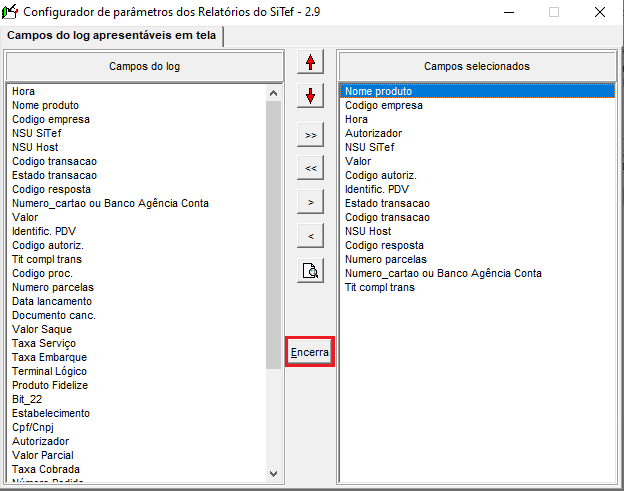626x491 pixels.
Task: Open the report preview magnifier icon
Action: coord(310,271)
